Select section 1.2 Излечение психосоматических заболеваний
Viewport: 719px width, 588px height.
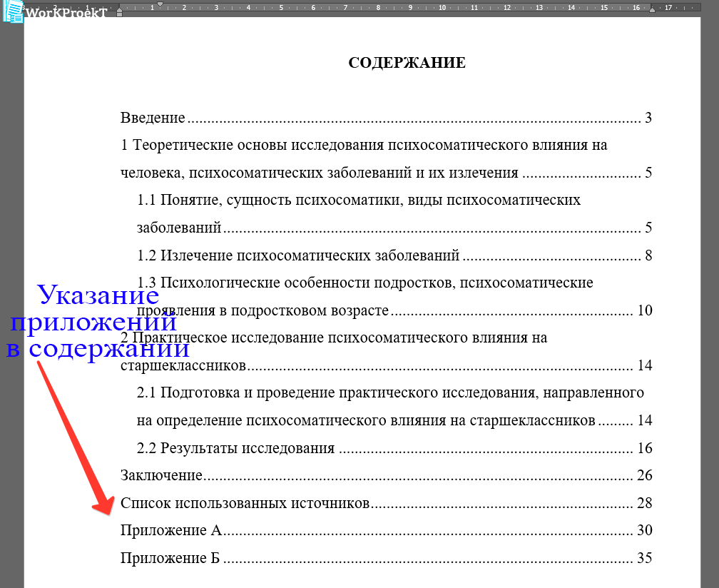tap(285, 255)
